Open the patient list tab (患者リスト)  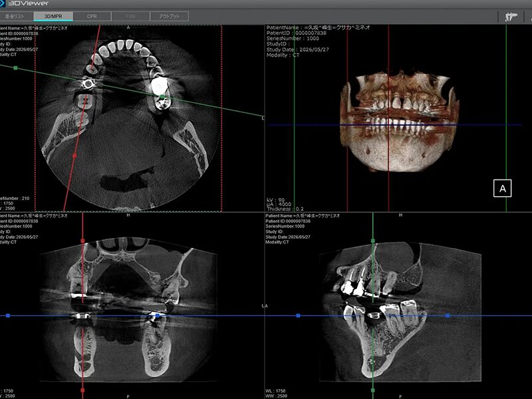click(x=16, y=16)
